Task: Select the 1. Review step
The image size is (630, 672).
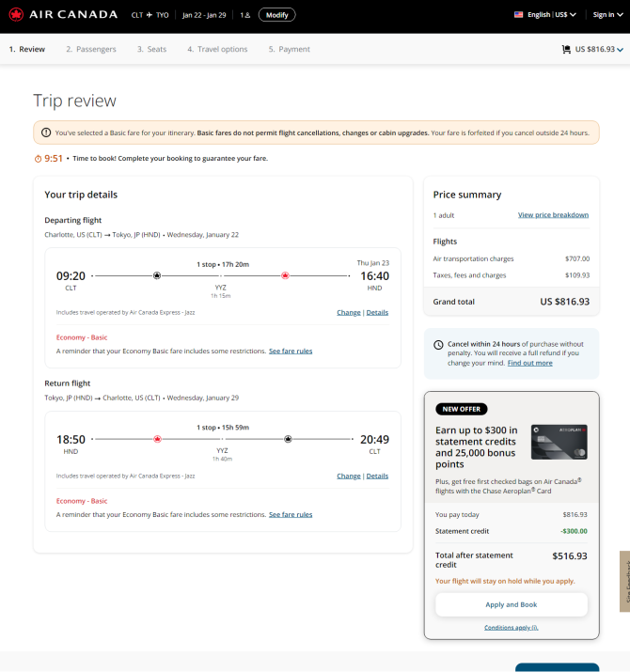Action: pos(27,49)
